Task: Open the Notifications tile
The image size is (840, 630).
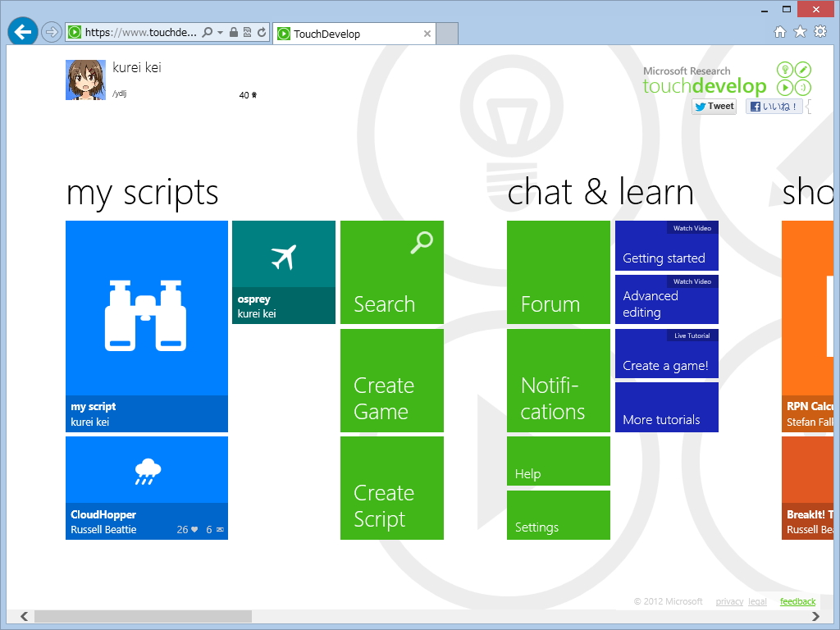Action: click(558, 381)
